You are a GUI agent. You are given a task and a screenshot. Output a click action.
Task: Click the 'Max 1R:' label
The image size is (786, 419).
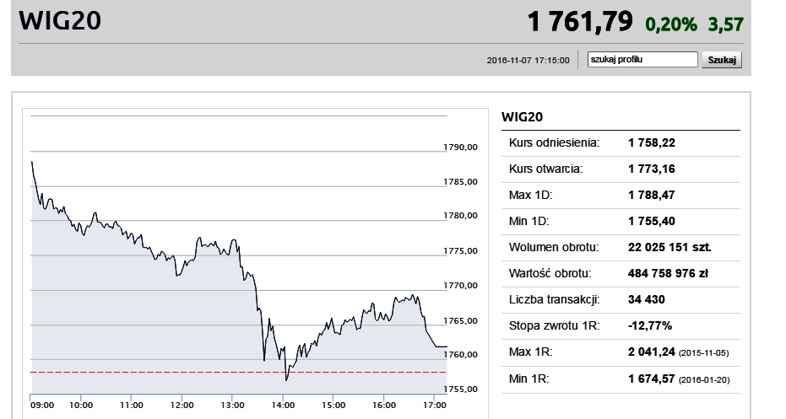tap(530, 352)
